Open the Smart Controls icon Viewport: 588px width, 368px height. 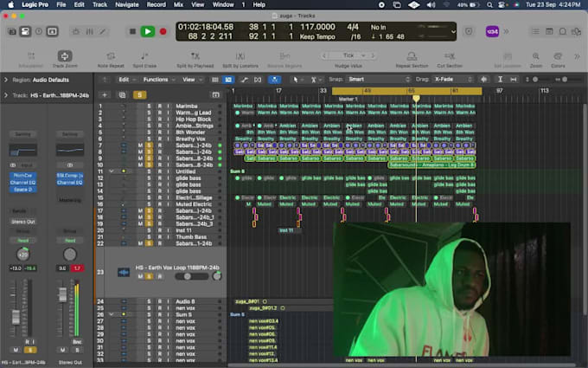pyautogui.click(x=76, y=31)
